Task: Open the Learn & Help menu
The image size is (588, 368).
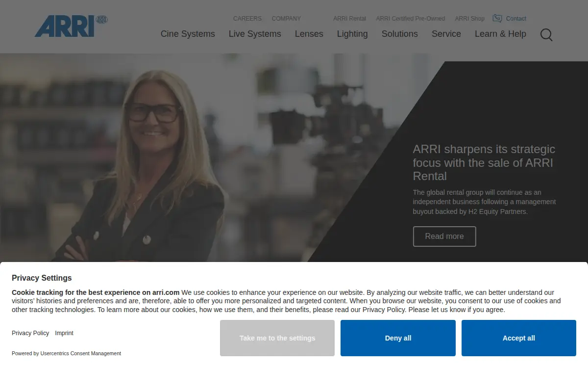Action: pos(500,34)
